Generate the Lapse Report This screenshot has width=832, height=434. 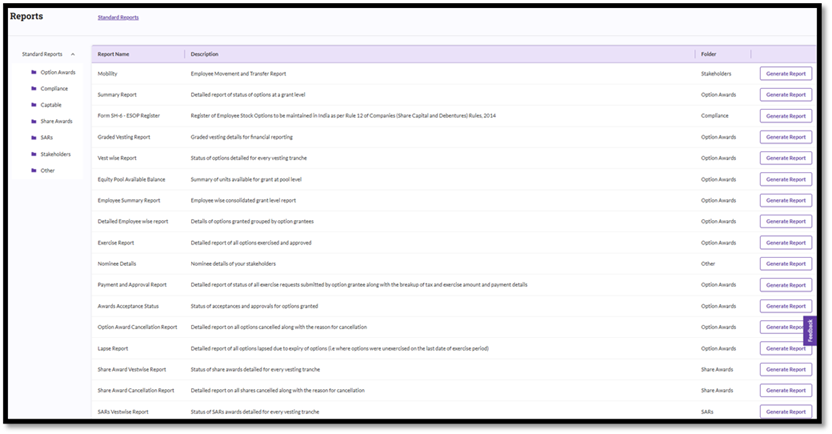point(786,349)
